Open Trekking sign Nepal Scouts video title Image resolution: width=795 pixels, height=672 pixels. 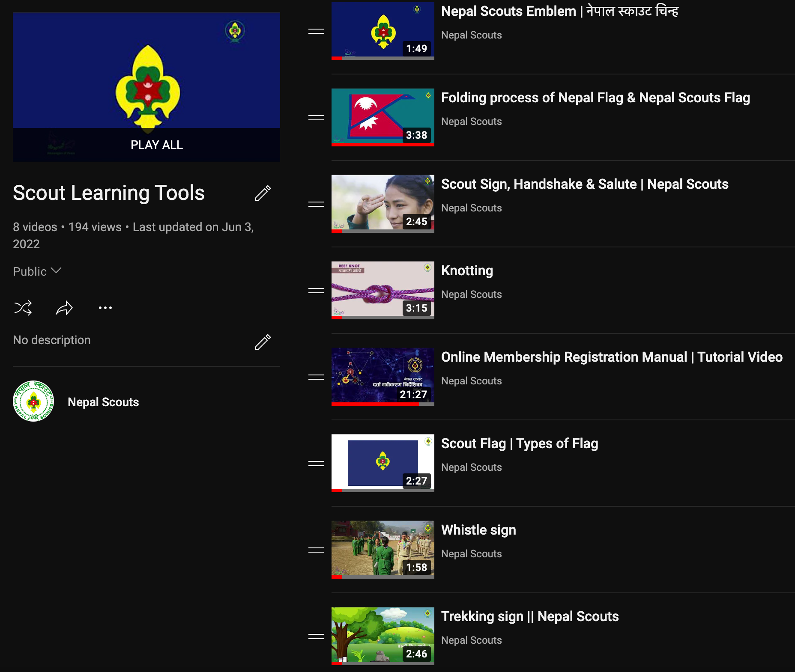pos(530,616)
